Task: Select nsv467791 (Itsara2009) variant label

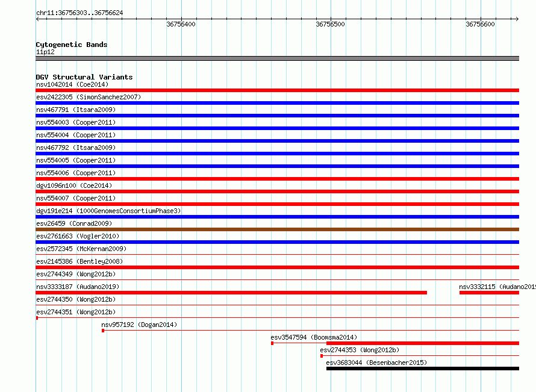Action: coord(76,110)
